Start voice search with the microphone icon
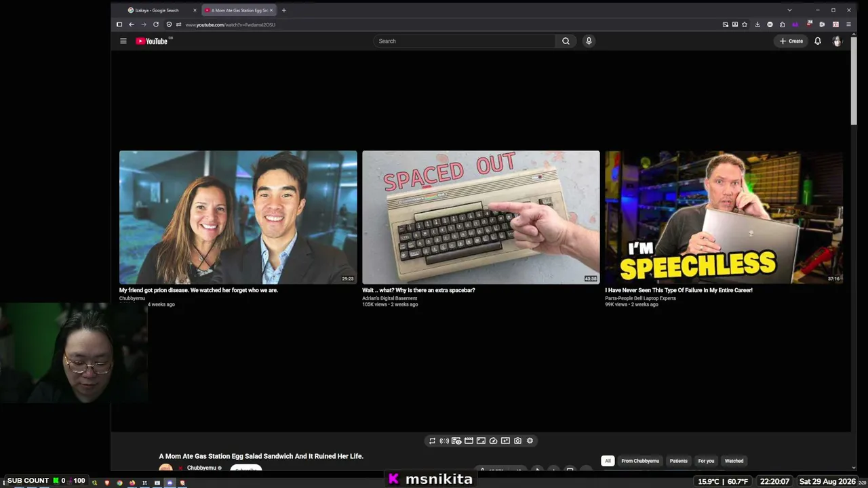The image size is (868, 488). tap(589, 41)
